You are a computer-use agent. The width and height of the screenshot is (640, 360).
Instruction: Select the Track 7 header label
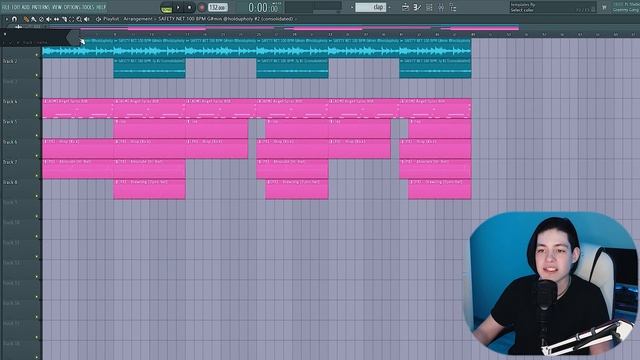coord(10,162)
